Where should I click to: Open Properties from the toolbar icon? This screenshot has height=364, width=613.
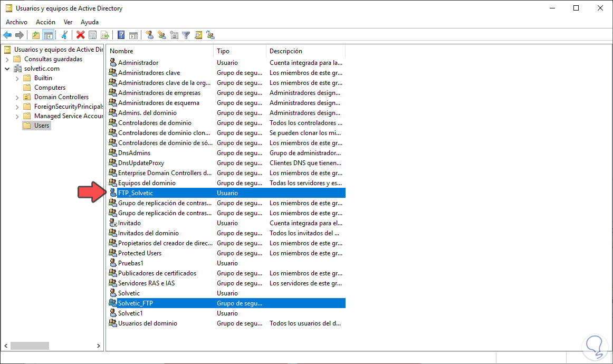(x=93, y=35)
